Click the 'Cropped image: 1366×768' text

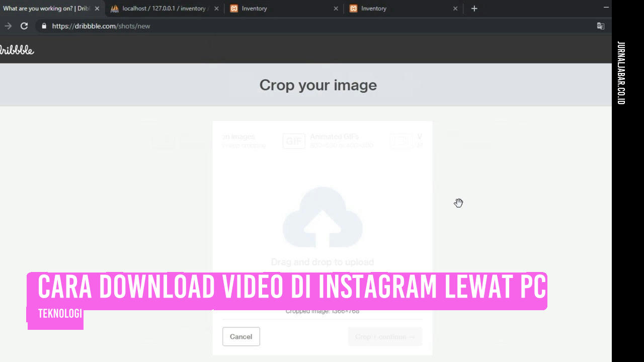click(x=323, y=311)
